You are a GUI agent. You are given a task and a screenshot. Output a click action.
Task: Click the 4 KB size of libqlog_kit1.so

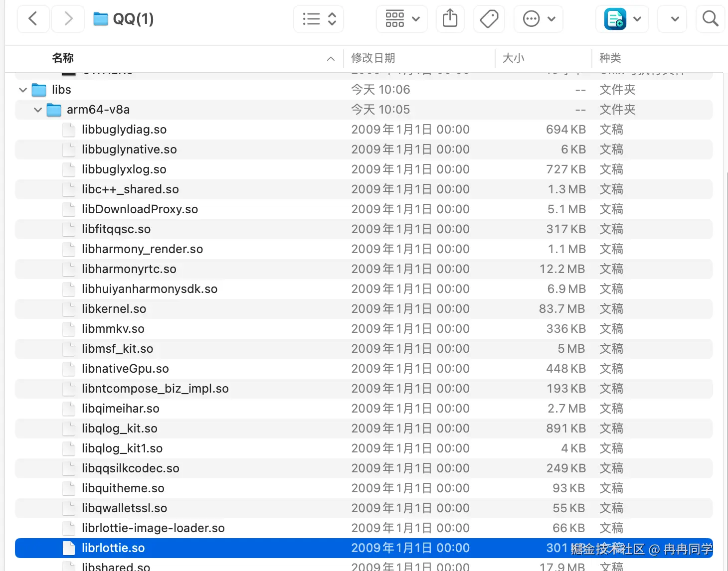click(573, 448)
